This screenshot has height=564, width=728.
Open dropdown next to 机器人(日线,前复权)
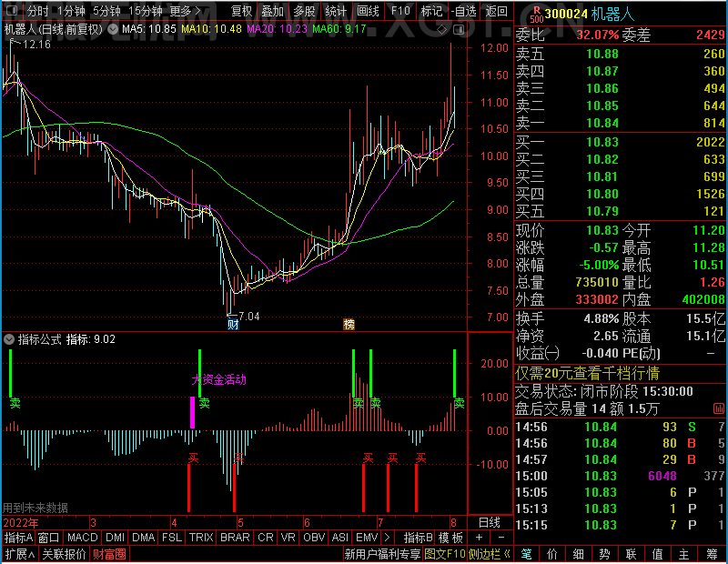[113, 30]
